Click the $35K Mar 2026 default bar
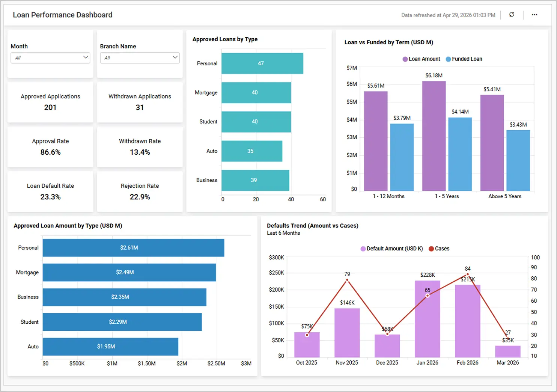 508,351
